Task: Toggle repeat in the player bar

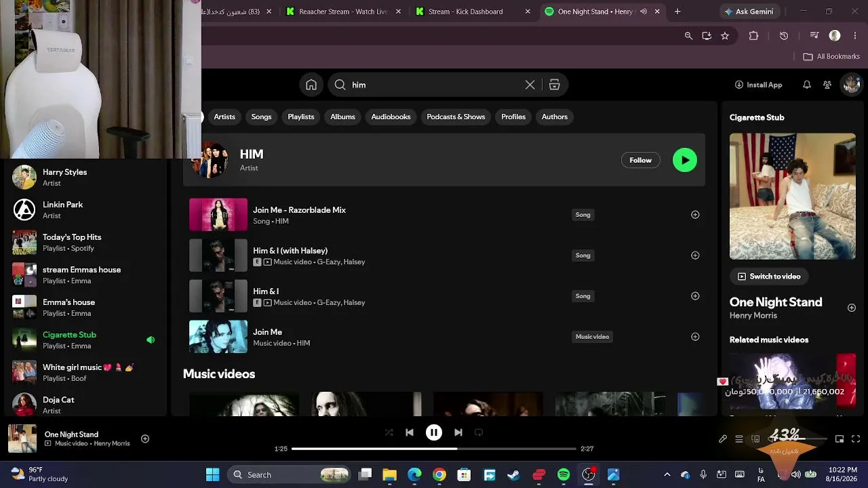Action: pos(479,432)
